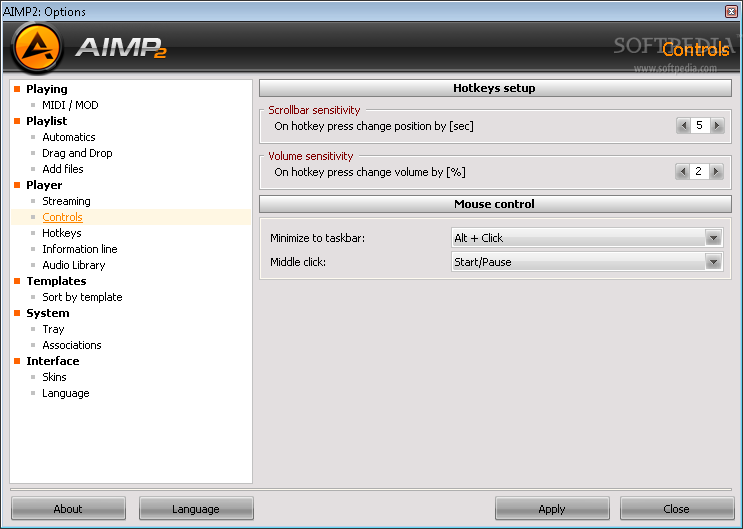Click the position change value field showing 5
743x529 pixels.
[700, 126]
